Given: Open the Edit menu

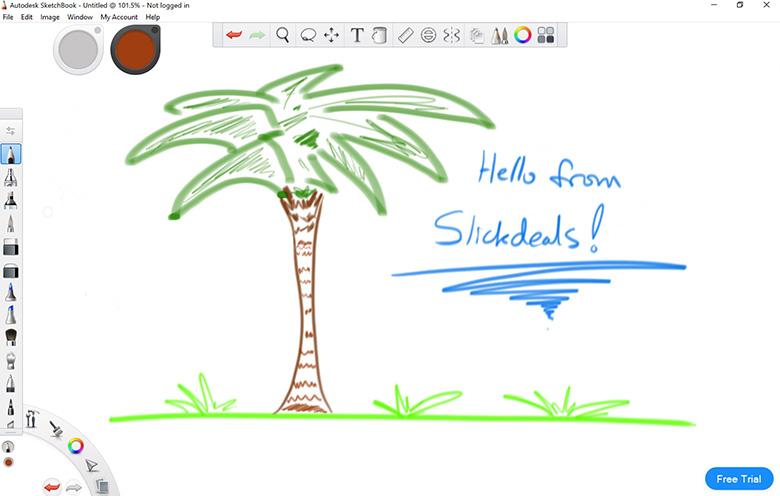Looking at the screenshot, I should 26,17.
